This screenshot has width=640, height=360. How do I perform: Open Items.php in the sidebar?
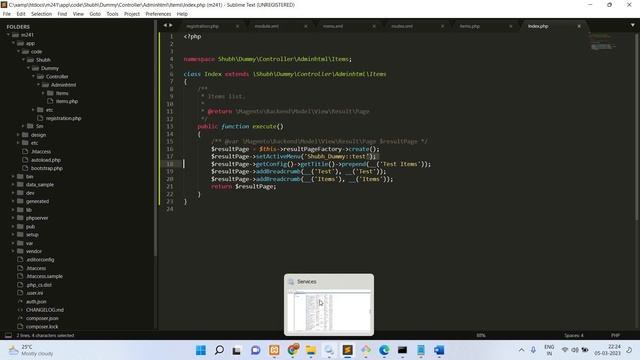67,101
